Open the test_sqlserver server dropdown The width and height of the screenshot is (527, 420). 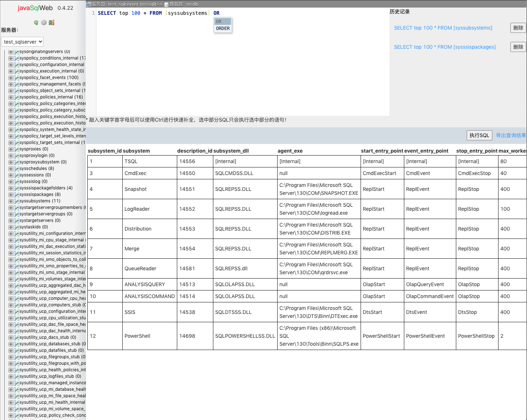pyautogui.click(x=22, y=42)
